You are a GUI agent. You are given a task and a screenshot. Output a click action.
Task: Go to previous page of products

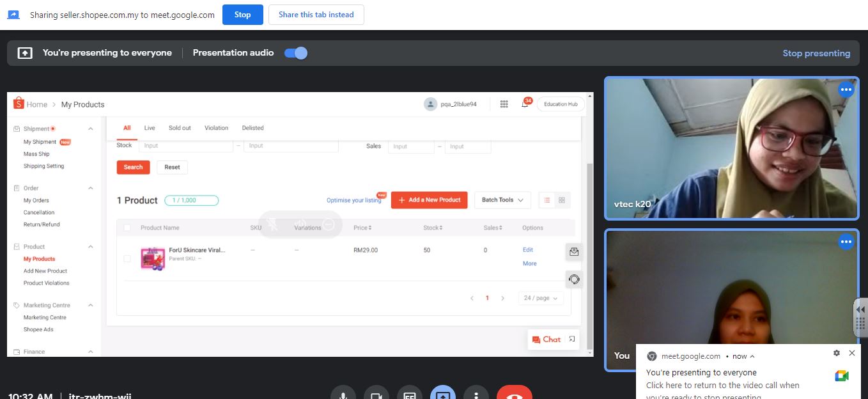point(472,298)
